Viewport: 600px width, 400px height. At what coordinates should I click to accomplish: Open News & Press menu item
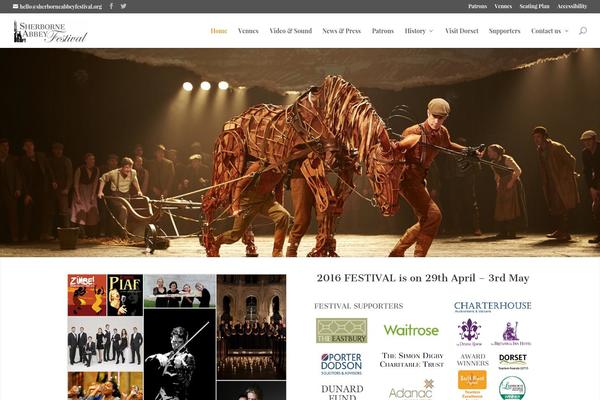[342, 31]
